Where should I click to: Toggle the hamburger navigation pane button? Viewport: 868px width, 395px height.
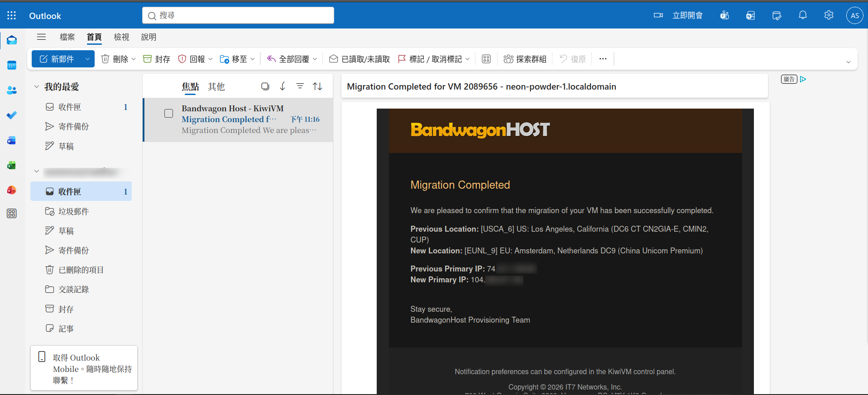click(41, 37)
